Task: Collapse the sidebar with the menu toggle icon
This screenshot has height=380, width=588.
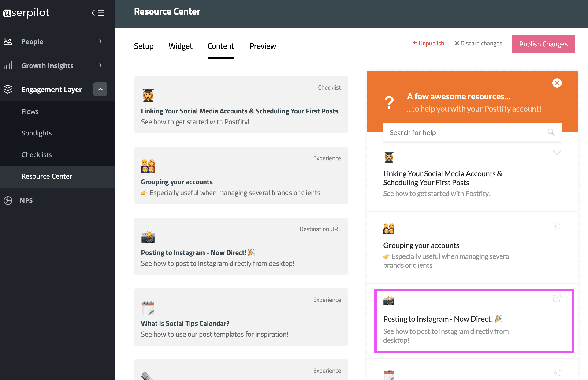Action: (x=98, y=13)
